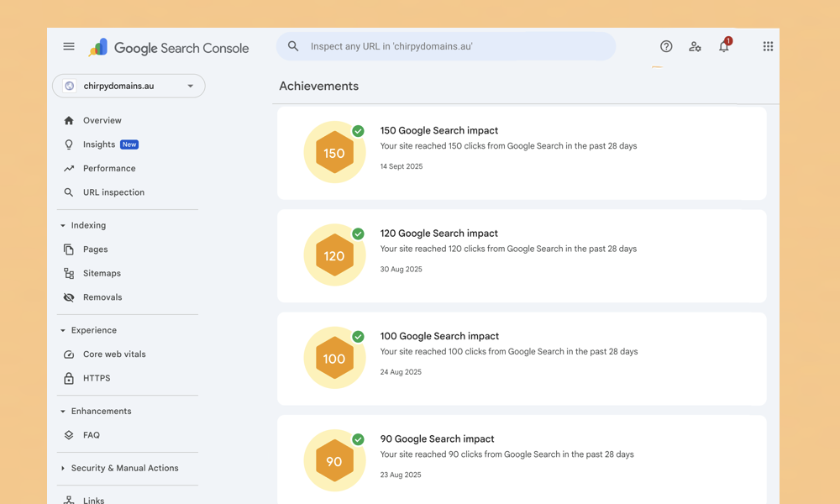The width and height of the screenshot is (840, 504).
Task: Open the Performance report
Action: [x=108, y=168]
